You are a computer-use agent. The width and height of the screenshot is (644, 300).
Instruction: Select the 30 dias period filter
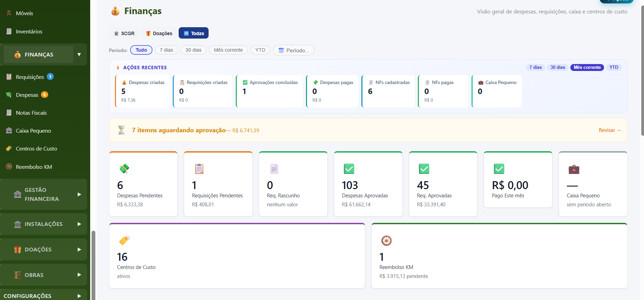tap(193, 50)
